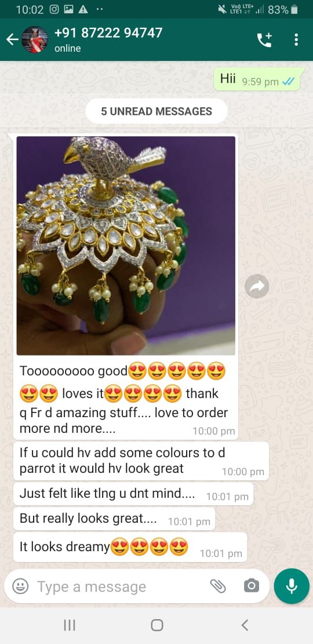Start a call with the phone-plus icon
Image resolution: width=313 pixels, height=644 pixels.
(264, 40)
